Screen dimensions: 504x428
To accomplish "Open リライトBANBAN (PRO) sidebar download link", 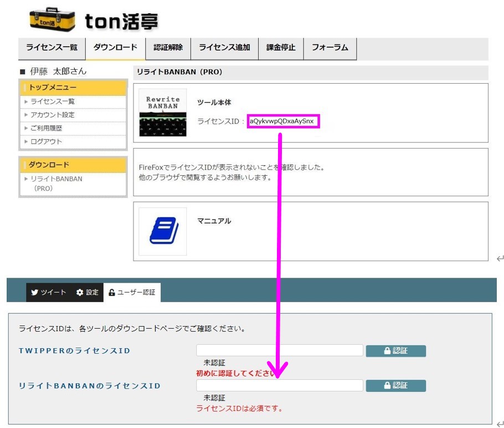I will tap(56, 184).
